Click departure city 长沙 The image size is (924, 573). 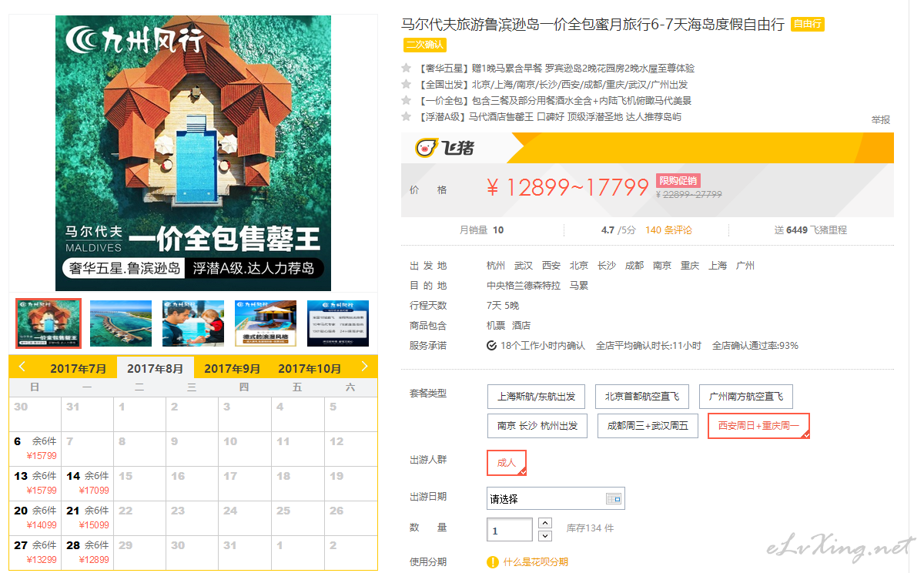[x=607, y=266]
